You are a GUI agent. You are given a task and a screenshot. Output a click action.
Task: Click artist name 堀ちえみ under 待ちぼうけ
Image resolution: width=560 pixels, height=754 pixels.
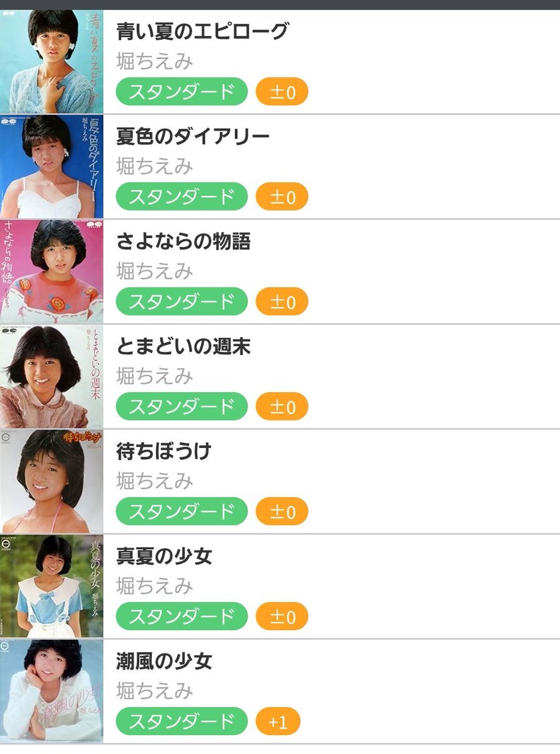[154, 481]
